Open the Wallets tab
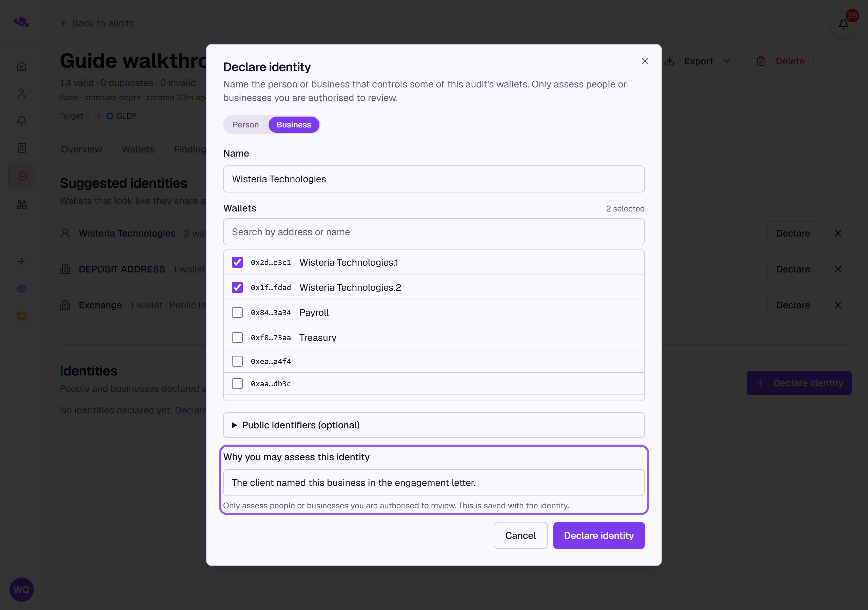Screen dimensions: 868x610 [138, 149]
